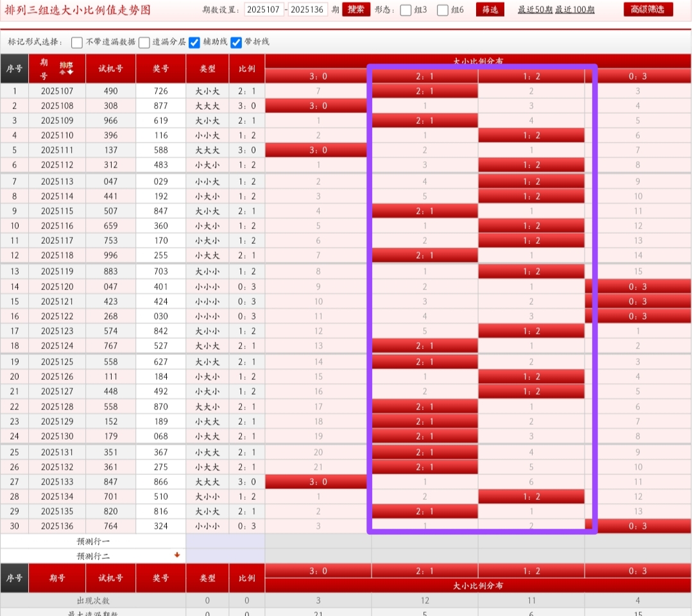Click type cell 小小大 in row 2025113
693x616 pixels.
tap(207, 182)
